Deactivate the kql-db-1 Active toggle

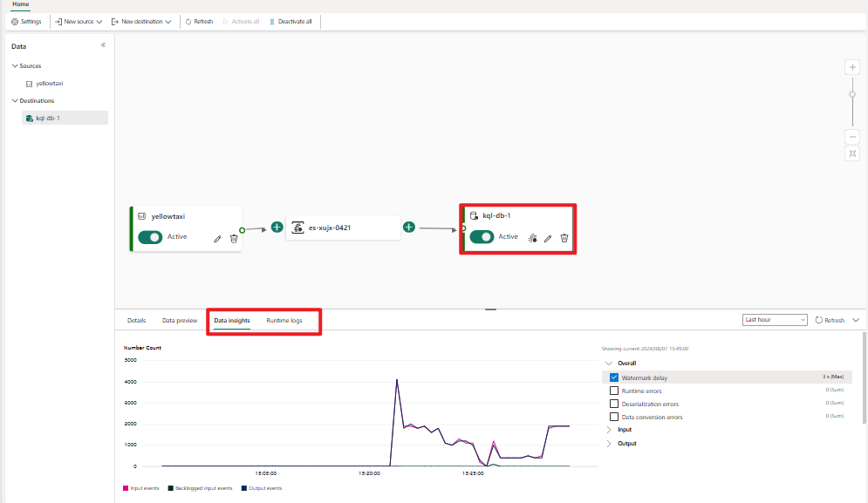click(x=482, y=236)
